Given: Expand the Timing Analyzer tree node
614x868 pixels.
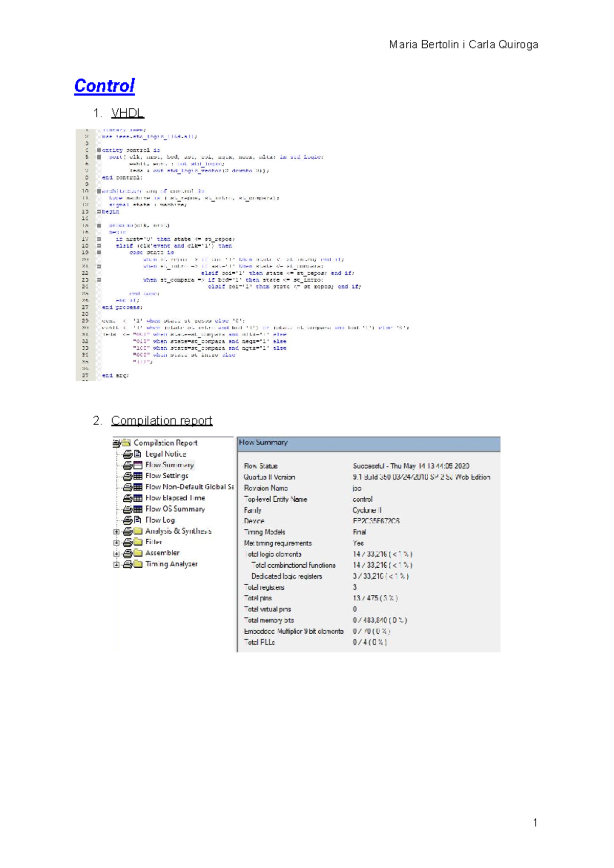Looking at the screenshot, I should click(x=116, y=565).
